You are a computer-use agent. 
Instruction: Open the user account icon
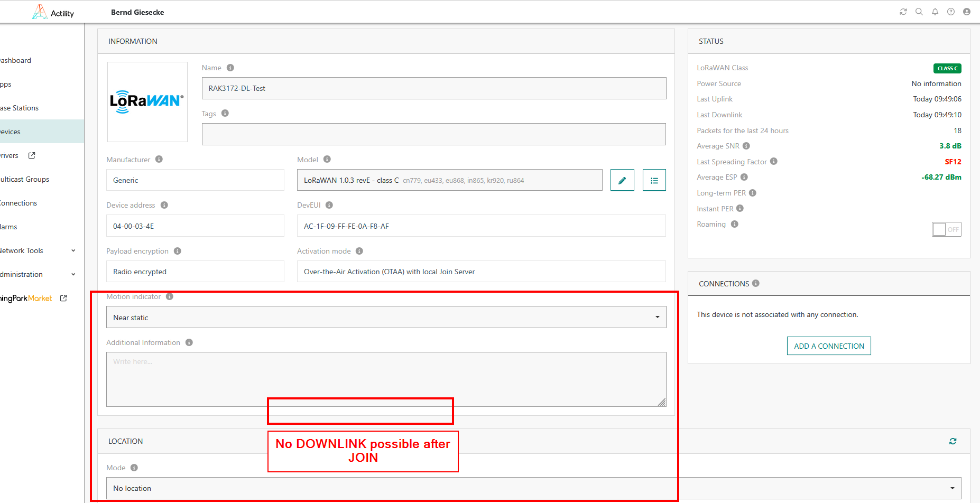(x=967, y=12)
